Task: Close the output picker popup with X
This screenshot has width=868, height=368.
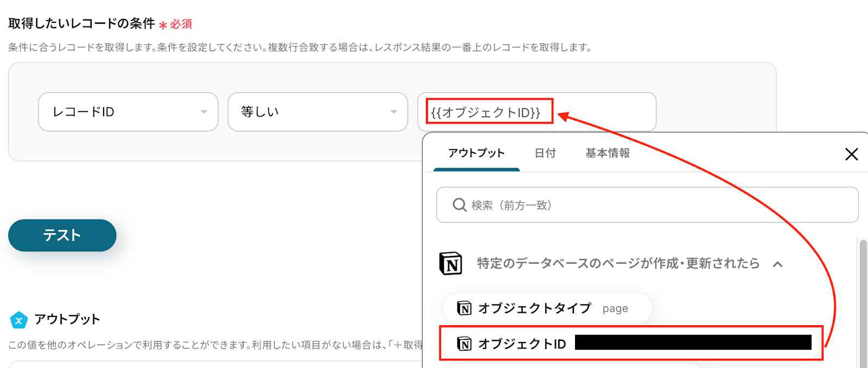Action: point(851,154)
